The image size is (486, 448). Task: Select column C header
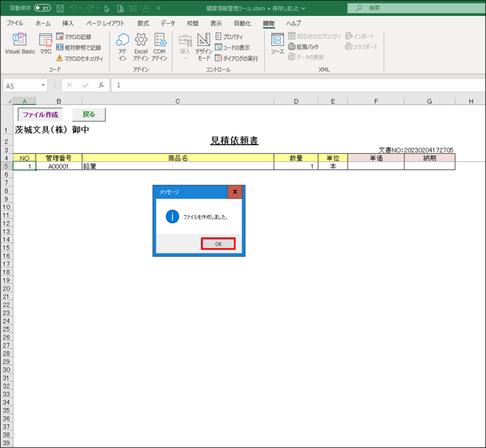pyautogui.click(x=178, y=101)
